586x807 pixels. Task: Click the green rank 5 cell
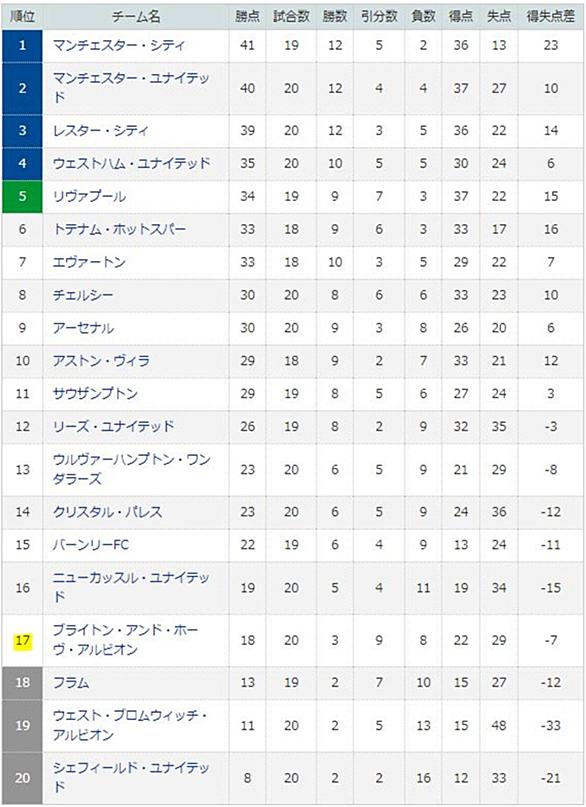[22, 196]
